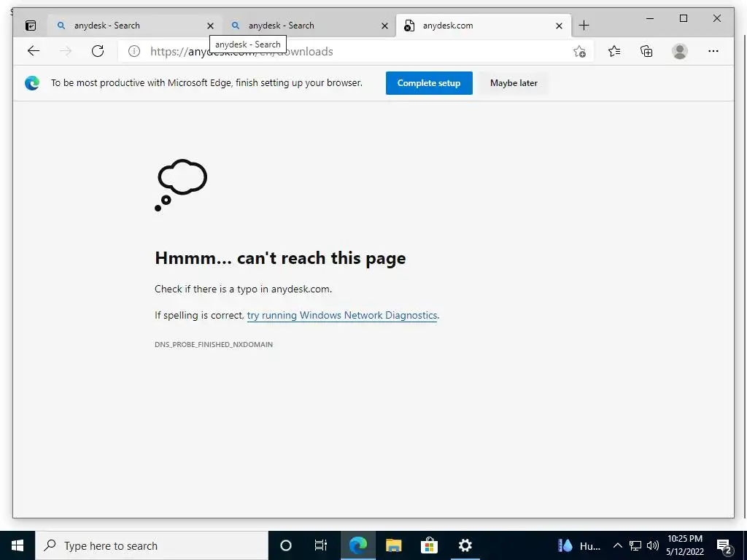Click the taskbar search box

[152, 545]
